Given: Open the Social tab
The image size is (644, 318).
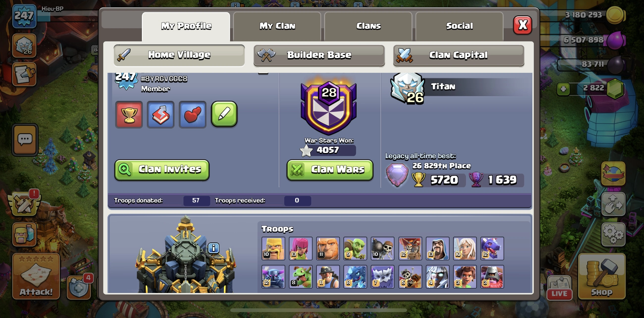Looking at the screenshot, I should [x=459, y=26].
